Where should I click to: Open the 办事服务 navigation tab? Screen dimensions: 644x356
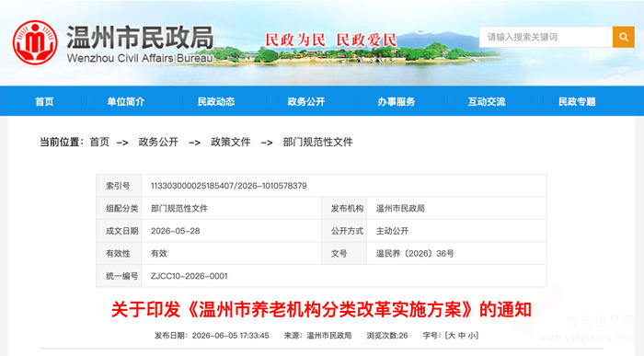[397, 101]
